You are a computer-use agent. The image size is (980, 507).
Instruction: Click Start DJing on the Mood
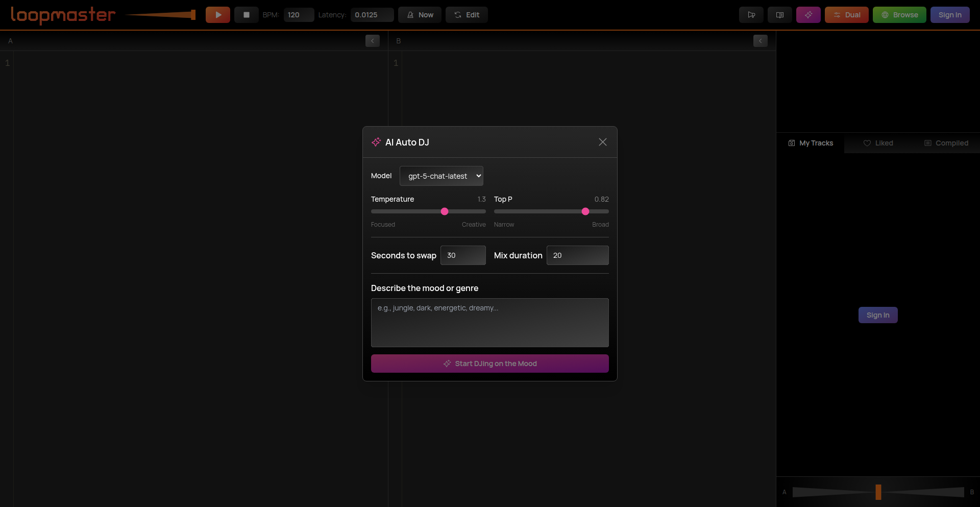point(489,364)
